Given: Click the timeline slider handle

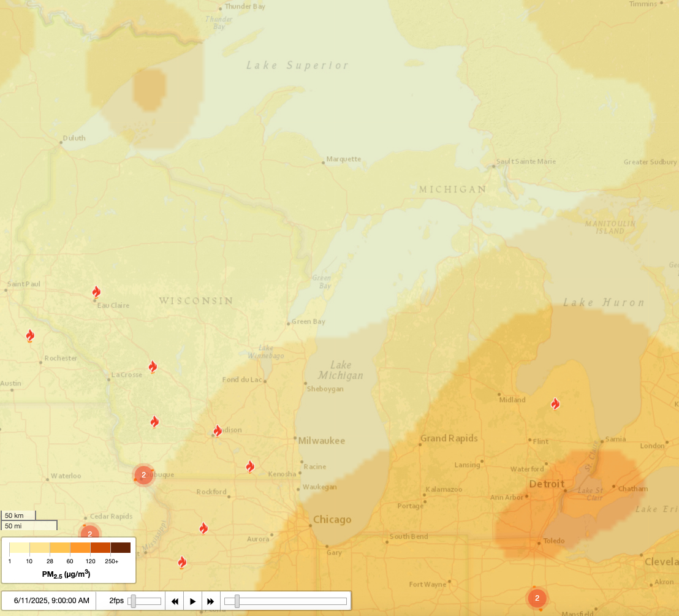Looking at the screenshot, I should coord(237,601).
